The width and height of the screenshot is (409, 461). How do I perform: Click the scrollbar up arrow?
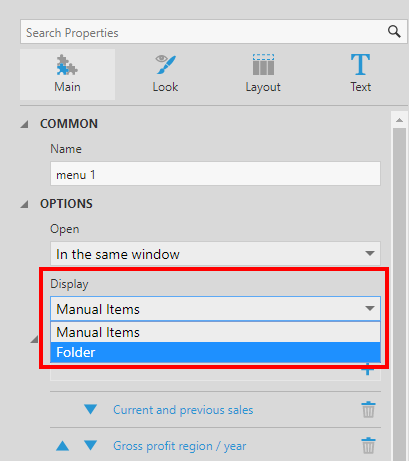399,120
